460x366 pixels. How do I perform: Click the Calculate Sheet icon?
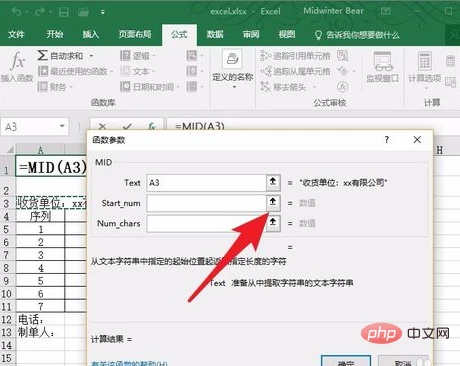[450, 81]
